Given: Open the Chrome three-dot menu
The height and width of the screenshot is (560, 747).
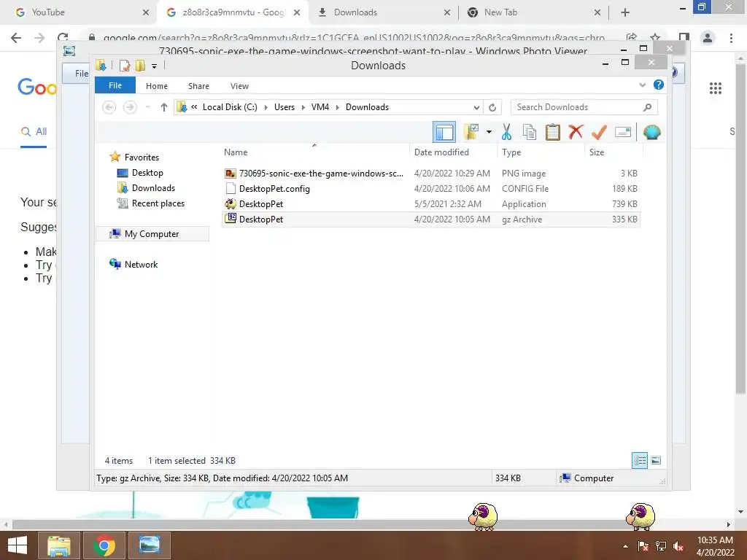Looking at the screenshot, I should (x=731, y=38).
